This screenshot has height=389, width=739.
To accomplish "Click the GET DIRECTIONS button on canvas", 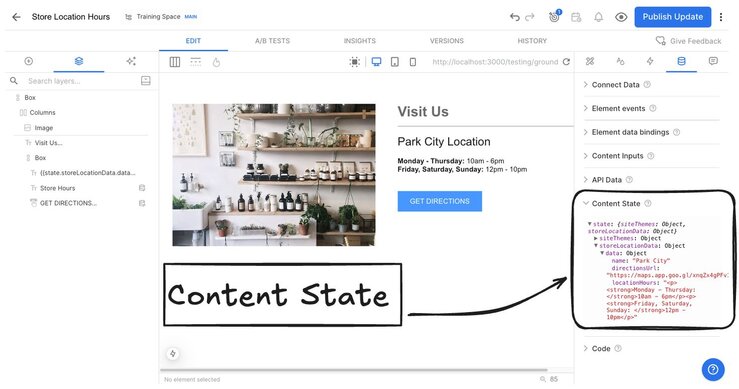I will point(440,201).
